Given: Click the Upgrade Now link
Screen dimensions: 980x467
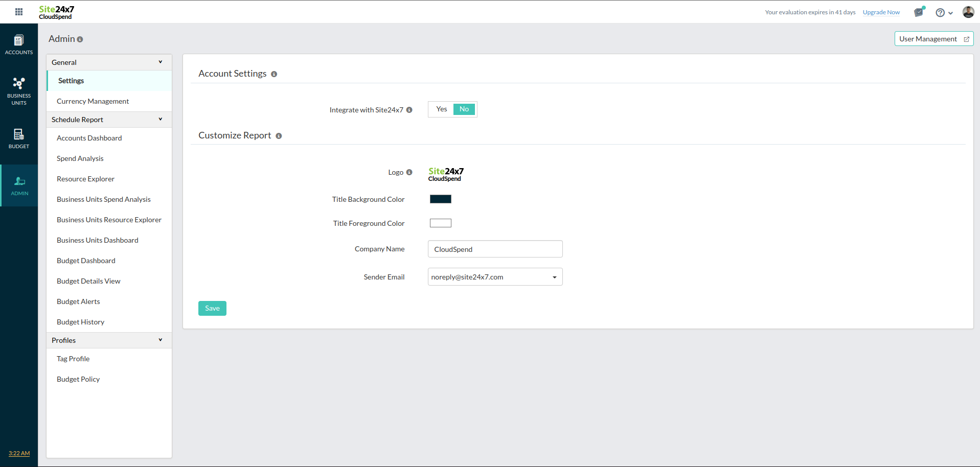Looking at the screenshot, I should point(881,12).
